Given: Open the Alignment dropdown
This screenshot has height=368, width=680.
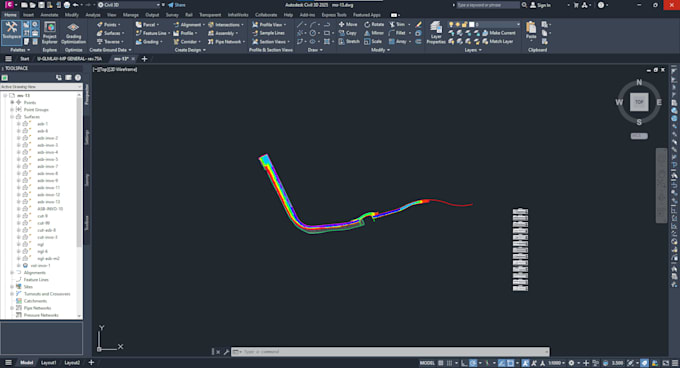Looking at the screenshot, I should click(189, 25).
